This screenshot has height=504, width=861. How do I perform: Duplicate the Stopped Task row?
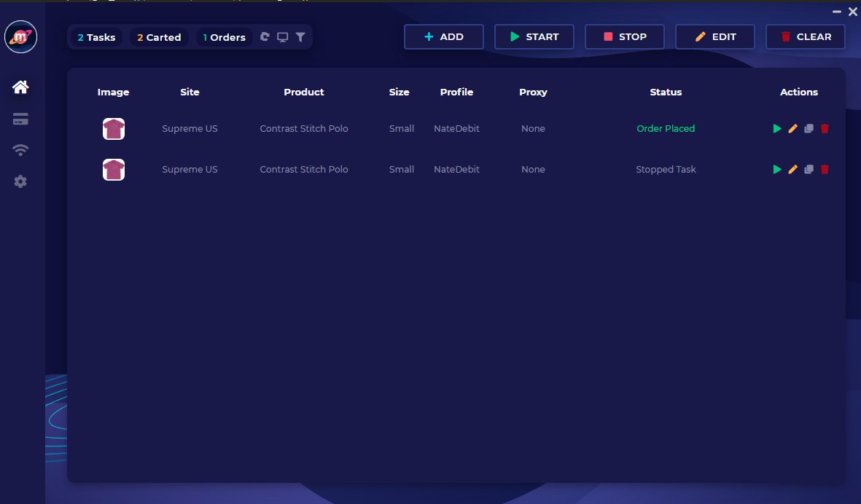[x=809, y=170]
